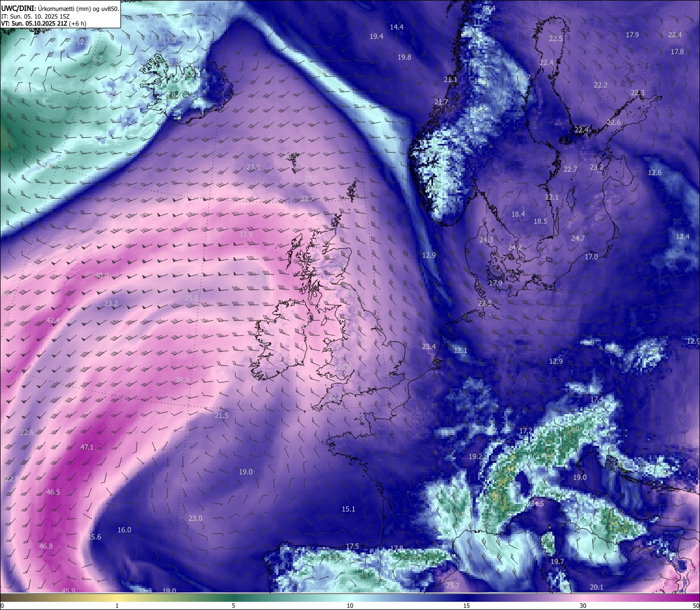Click the 5 tick label on the color scale

[x=234, y=605]
